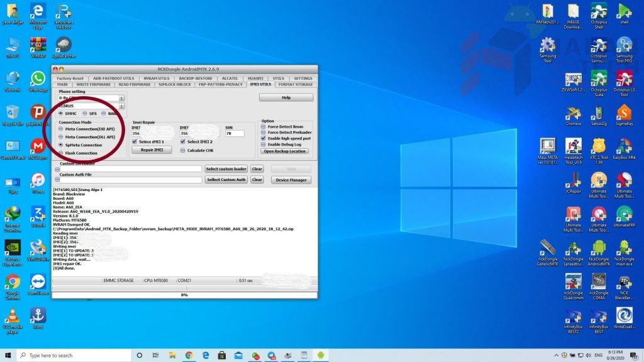Screen dimensions: 644x362
Task: Open the Device Manager button
Action: pos(291,180)
